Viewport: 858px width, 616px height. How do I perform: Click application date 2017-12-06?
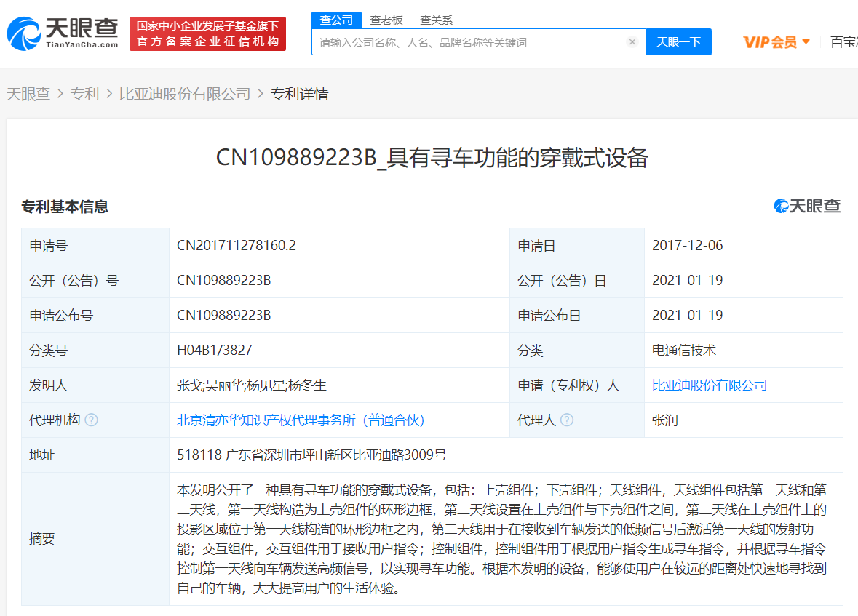687,245
